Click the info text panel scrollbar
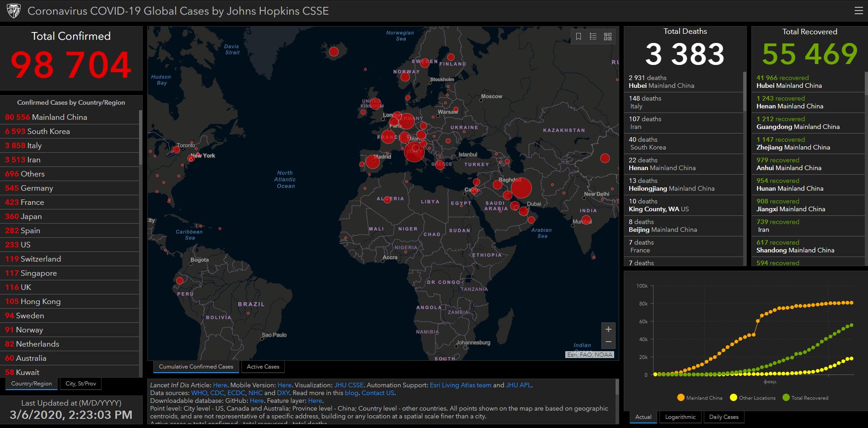The image size is (868, 428). coord(617,387)
